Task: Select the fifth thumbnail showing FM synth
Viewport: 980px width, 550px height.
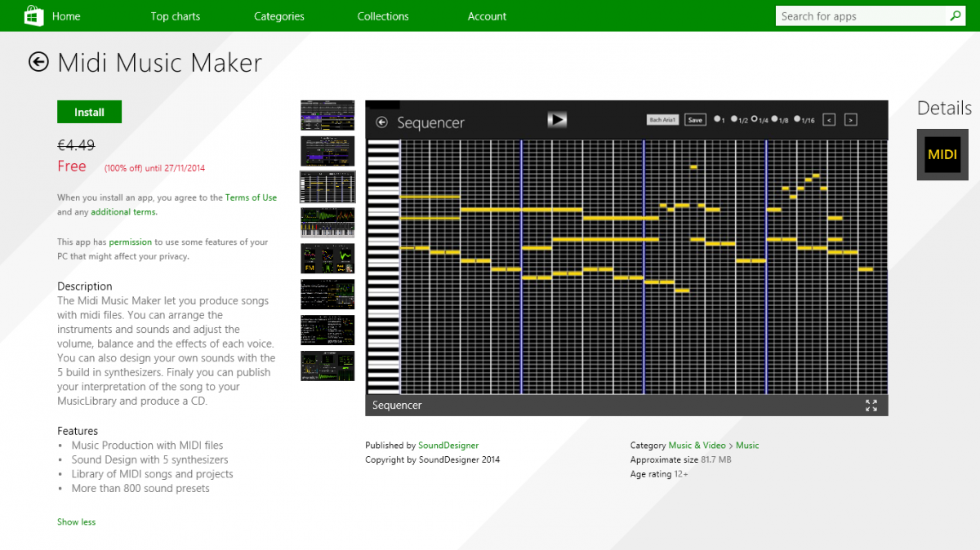Action: coord(327,259)
